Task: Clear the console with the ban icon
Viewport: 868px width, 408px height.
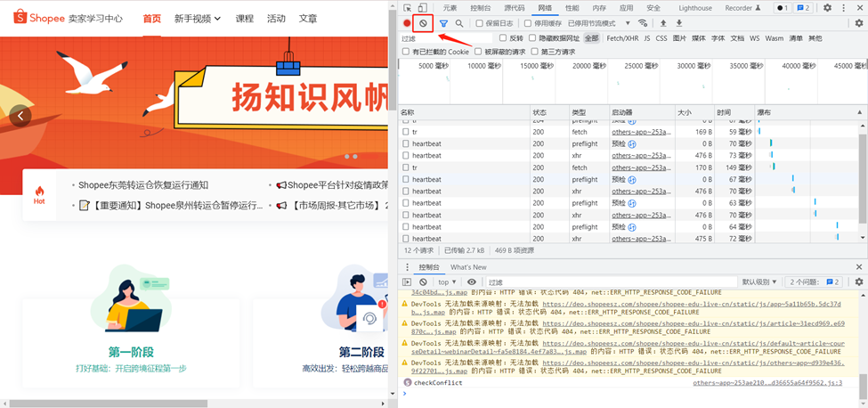Action: point(423,282)
